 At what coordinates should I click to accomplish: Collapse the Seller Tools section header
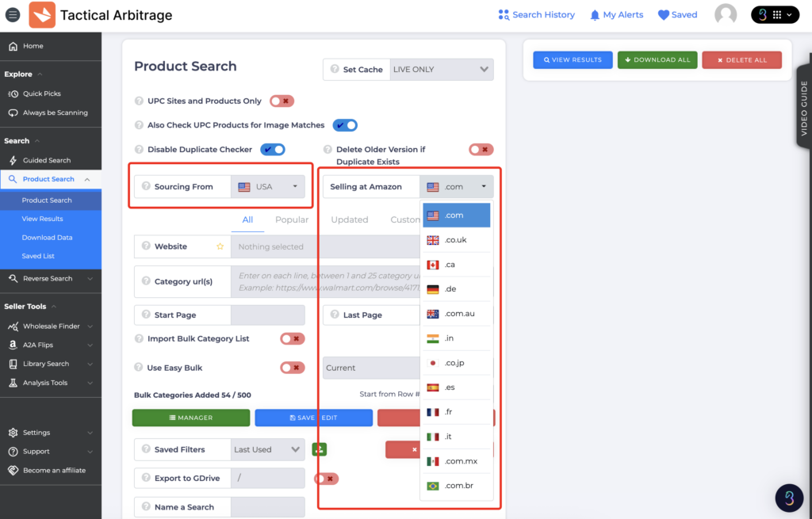30,307
